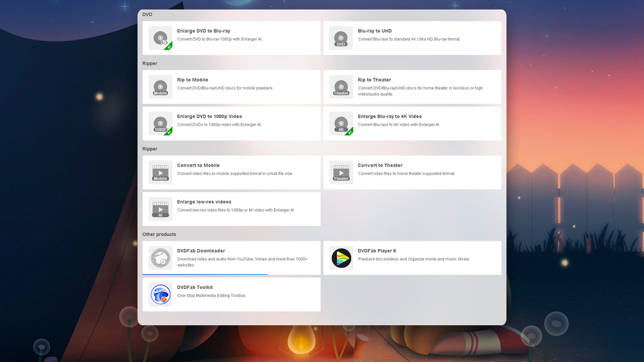This screenshot has width=644, height=362.
Task: Click 'discs for home theater in lossless' description
Action: tap(420, 91)
